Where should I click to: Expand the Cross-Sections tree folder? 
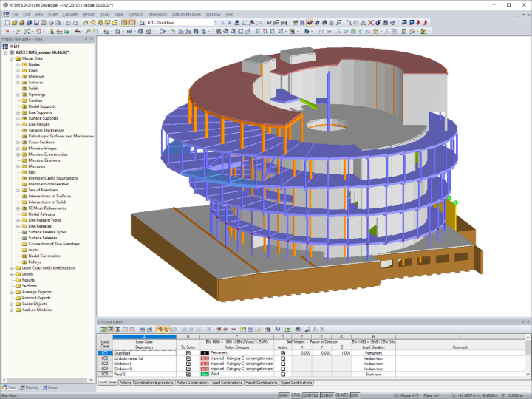[x=18, y=142]
